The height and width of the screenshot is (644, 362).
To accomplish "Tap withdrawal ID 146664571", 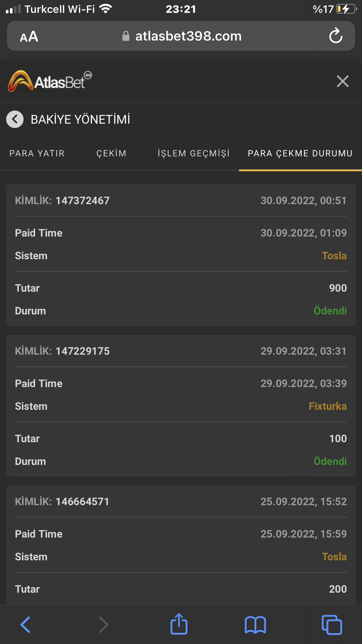I will coord(82,502).
